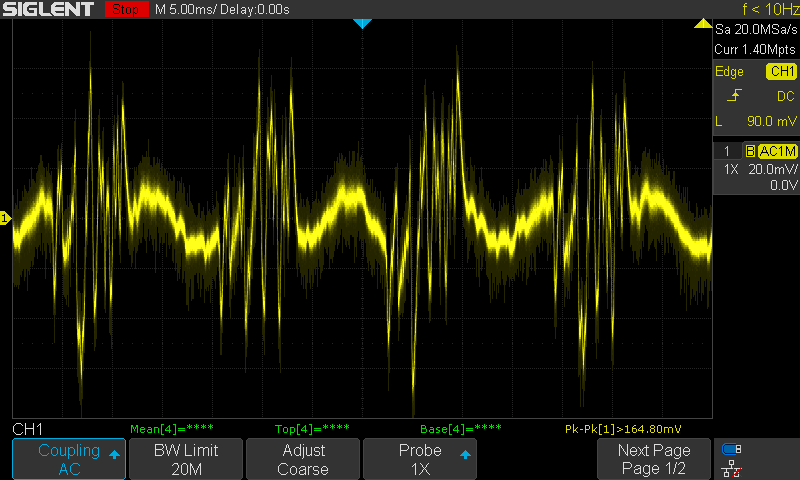Viewport: 800px width, 480px height.
Task: Click the 20.0mV/ vertical scale readout
Action: coord(772,169)
